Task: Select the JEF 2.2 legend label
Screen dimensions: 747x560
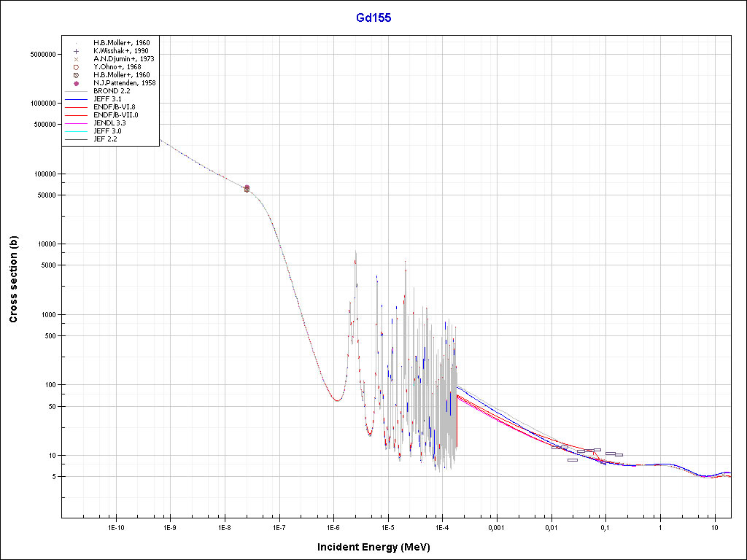Action: click(x=105, y=139)
